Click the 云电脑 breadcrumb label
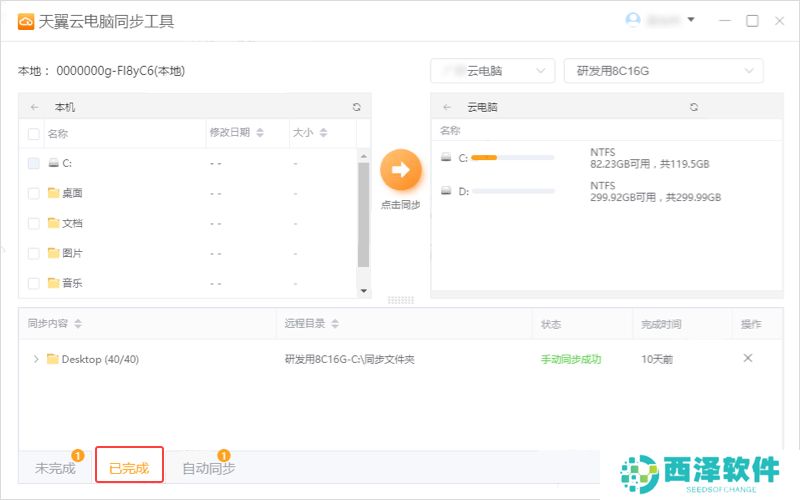 coord(482,107)
